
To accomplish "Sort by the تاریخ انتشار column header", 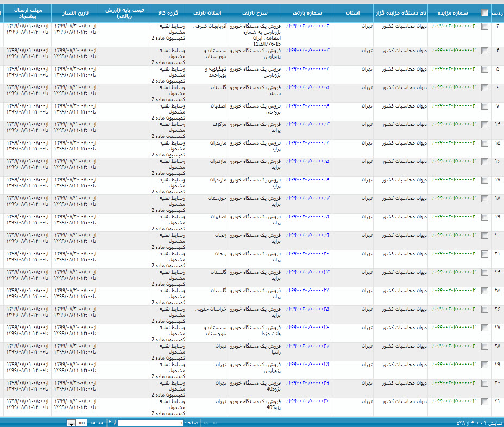I will pyautogui.click(x=75, y=13).
